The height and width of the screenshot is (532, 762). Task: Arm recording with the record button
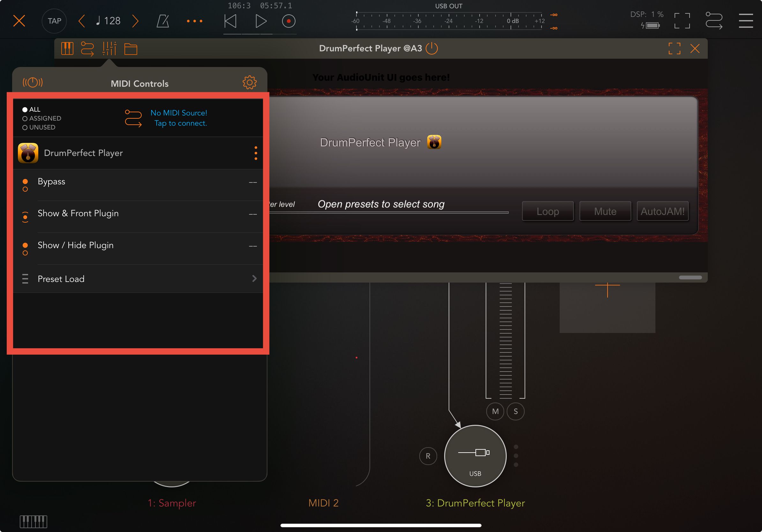click(x=288, y=21)
